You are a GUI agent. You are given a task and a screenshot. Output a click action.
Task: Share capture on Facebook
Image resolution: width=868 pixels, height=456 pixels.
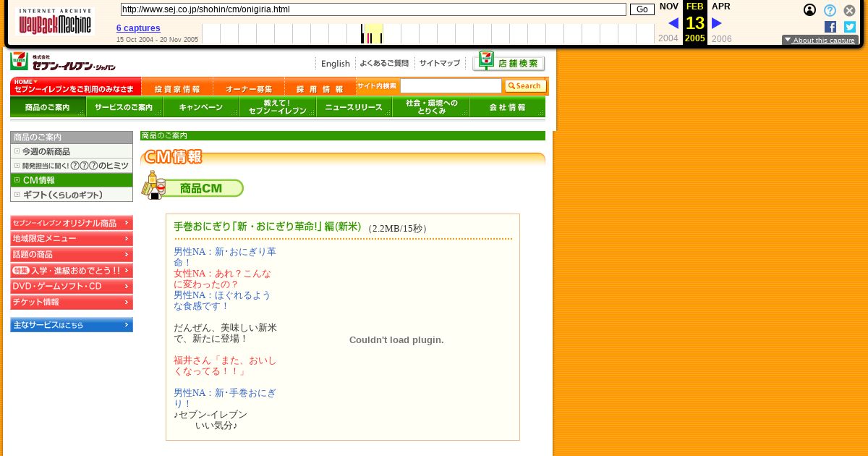pyautogui.click(x=830, y=27)
